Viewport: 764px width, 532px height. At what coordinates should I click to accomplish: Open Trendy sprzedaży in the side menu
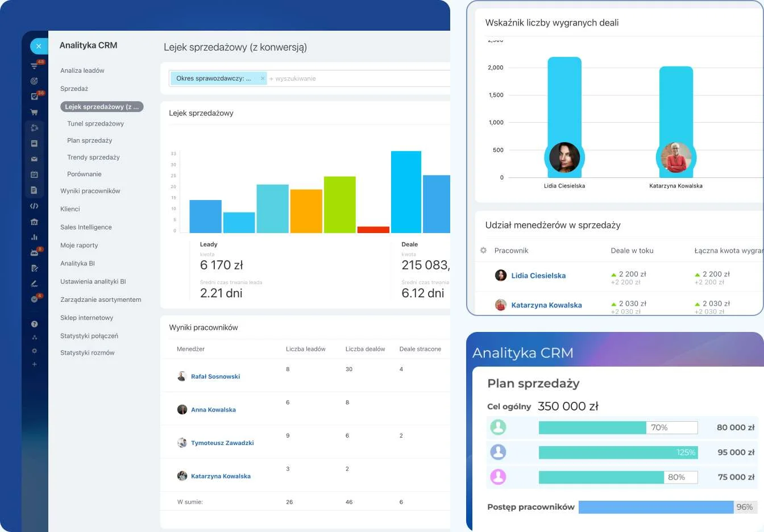[93, 157]
